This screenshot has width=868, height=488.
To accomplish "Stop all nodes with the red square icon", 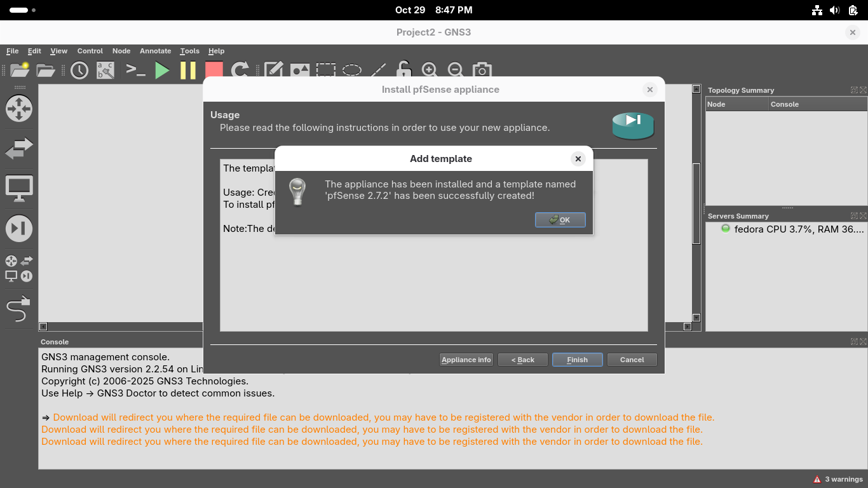I will (x=214, y=70).
